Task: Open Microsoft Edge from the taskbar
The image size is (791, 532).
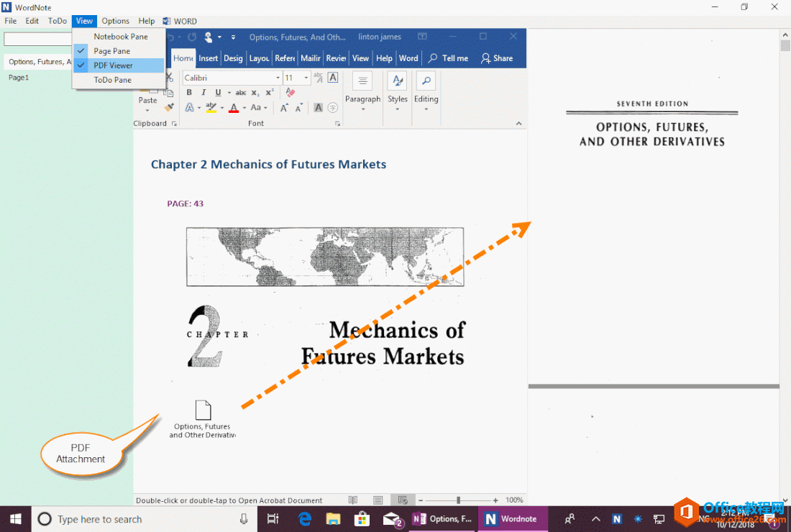Action: point(305,518)
